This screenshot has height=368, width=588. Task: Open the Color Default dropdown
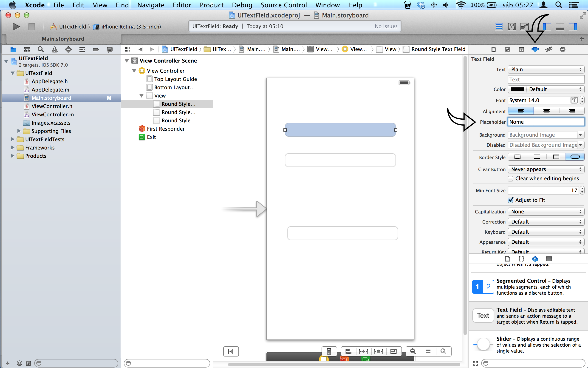[555, 89]
